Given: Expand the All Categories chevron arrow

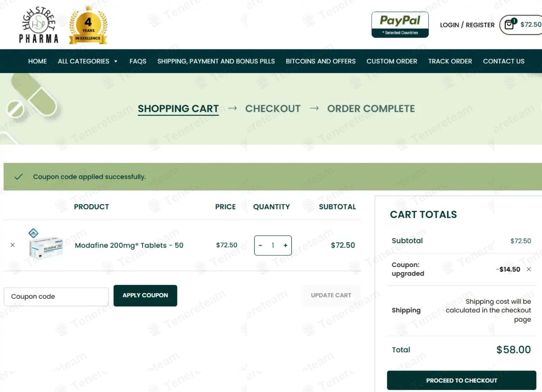Looking at the screenshot, I should coord(116,61).
